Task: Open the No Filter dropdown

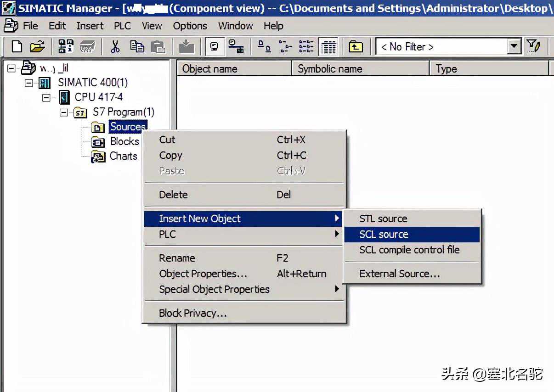Action: pos(514,46)
